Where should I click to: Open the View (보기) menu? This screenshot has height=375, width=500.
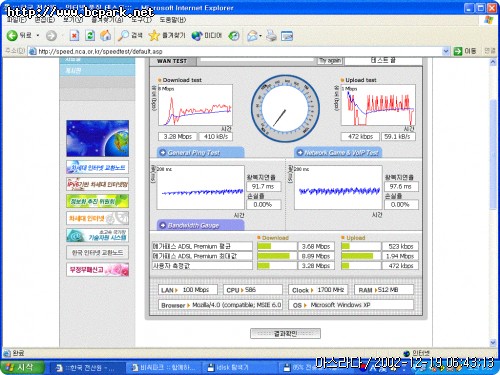click(x=73, y=20)
